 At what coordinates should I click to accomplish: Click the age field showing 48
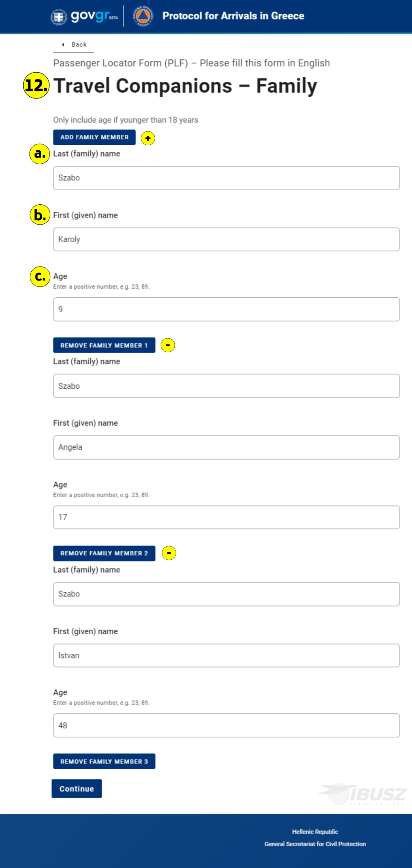[x=226, y=725]
